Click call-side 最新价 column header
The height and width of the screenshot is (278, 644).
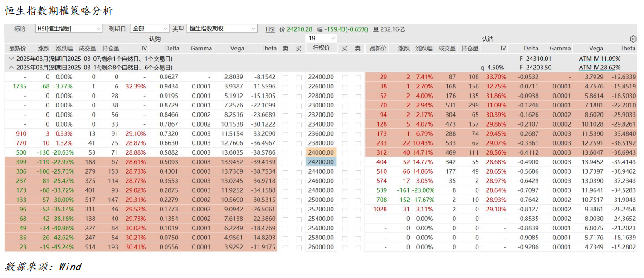(18, 48)
